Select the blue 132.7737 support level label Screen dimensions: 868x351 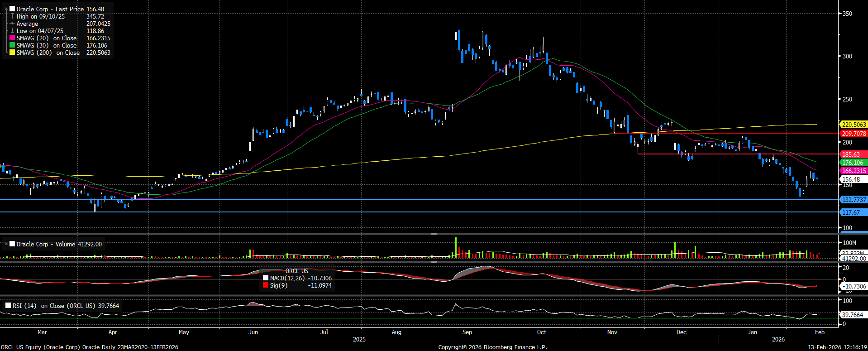(854, 200)
